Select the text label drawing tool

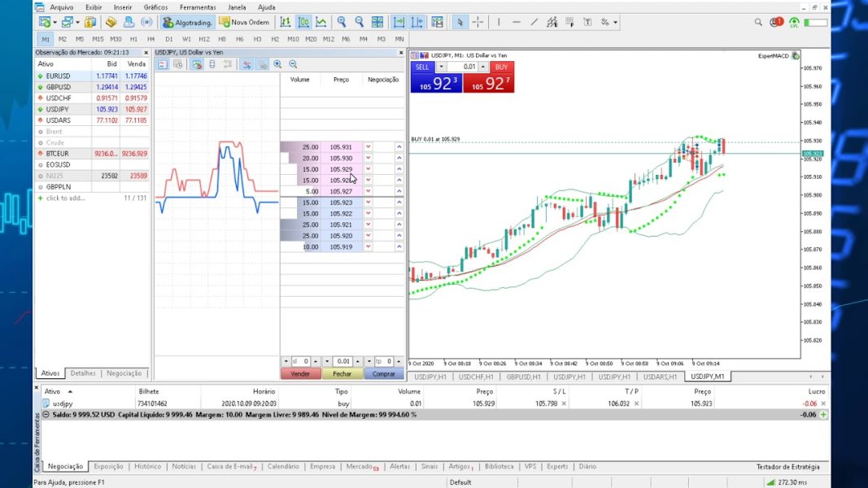588,22
